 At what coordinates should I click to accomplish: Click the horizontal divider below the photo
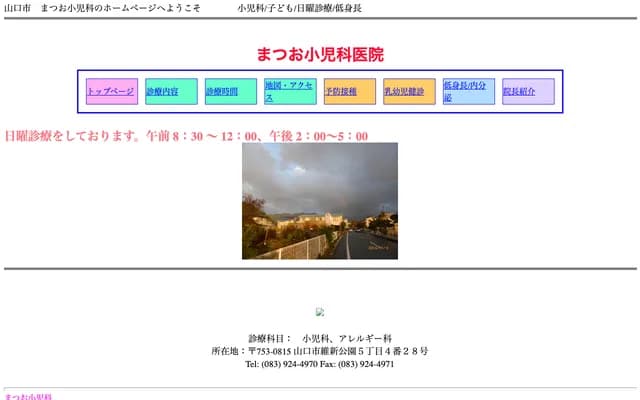tap(320, 269)
